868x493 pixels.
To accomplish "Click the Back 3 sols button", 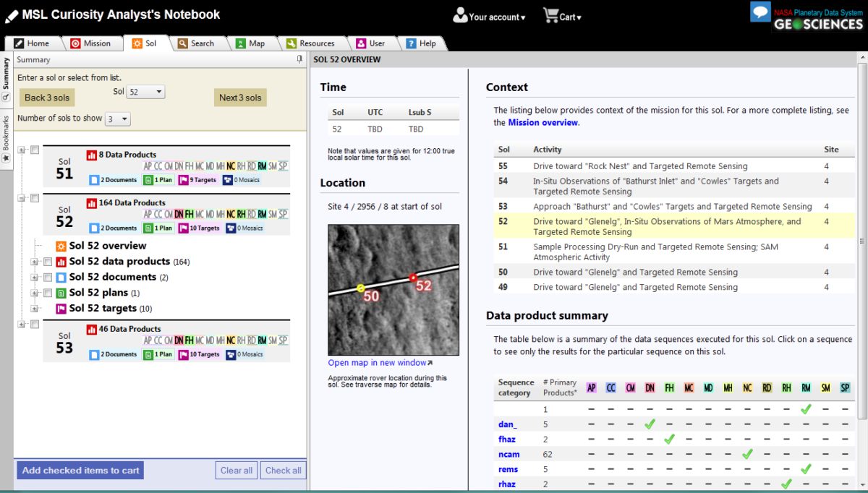I will pyautogui.click(x=47, y=98).
